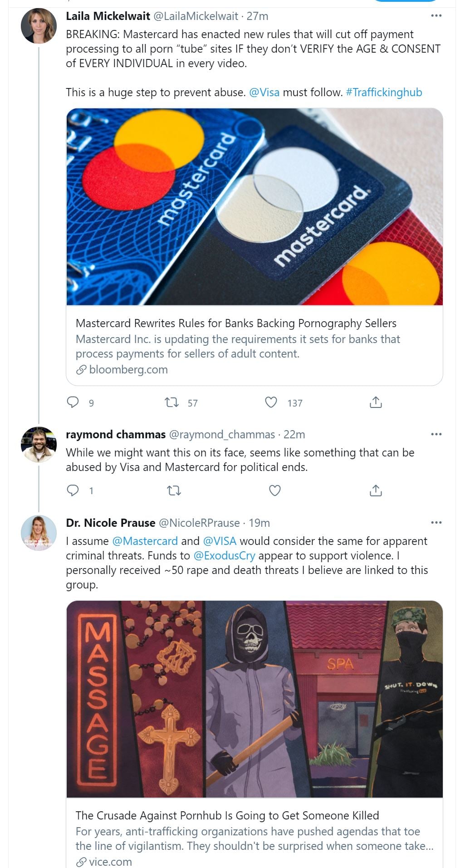The height and width of the screenshot is (868, 465).
Task: Open the #Traffickinghub hashtag
Action: click(384, 93)
